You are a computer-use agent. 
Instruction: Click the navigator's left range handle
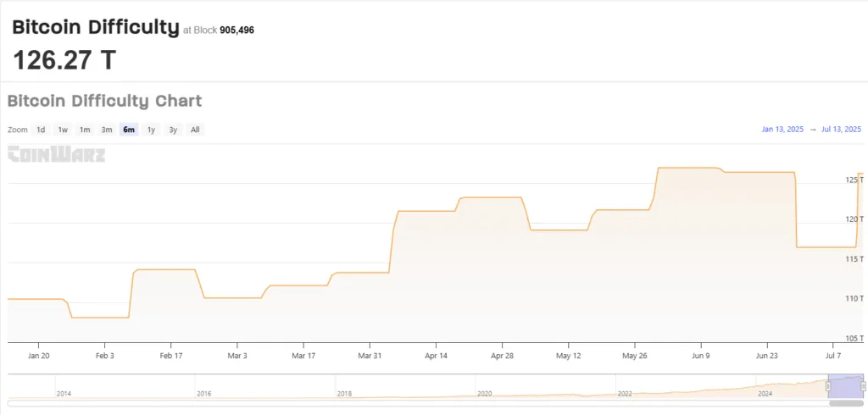[828, 385]
